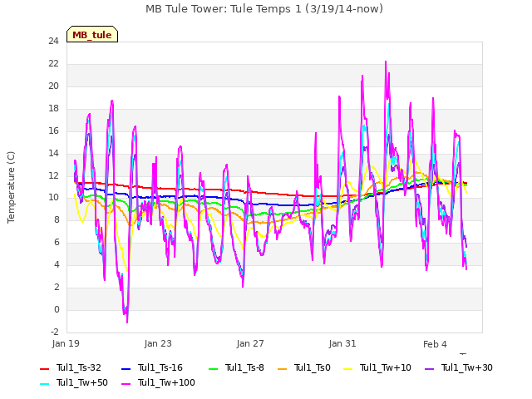Click the yellow Tul1_Tw+10 legend swatch

pyautogui.click(x=348, y=369)
